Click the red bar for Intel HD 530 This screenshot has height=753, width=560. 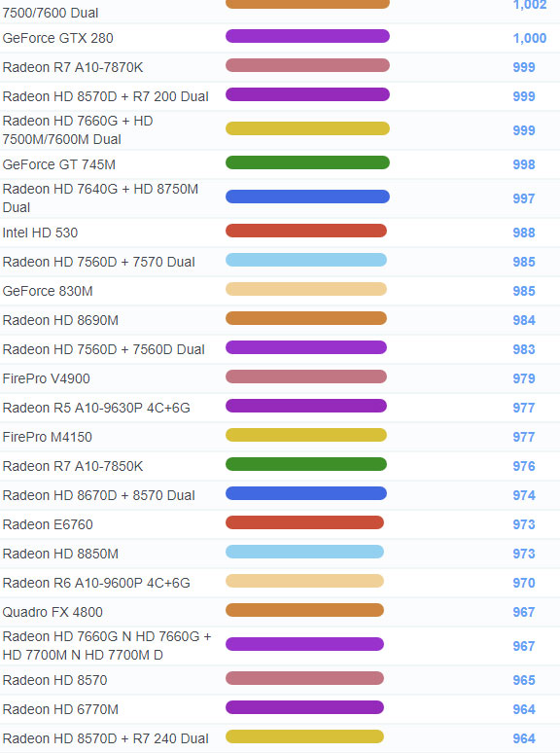click(306, 231)
